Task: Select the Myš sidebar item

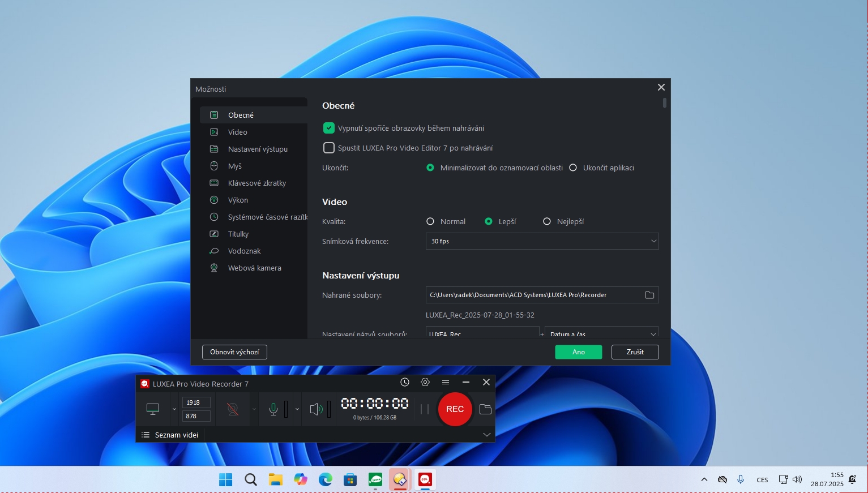Action: point(254,166)
